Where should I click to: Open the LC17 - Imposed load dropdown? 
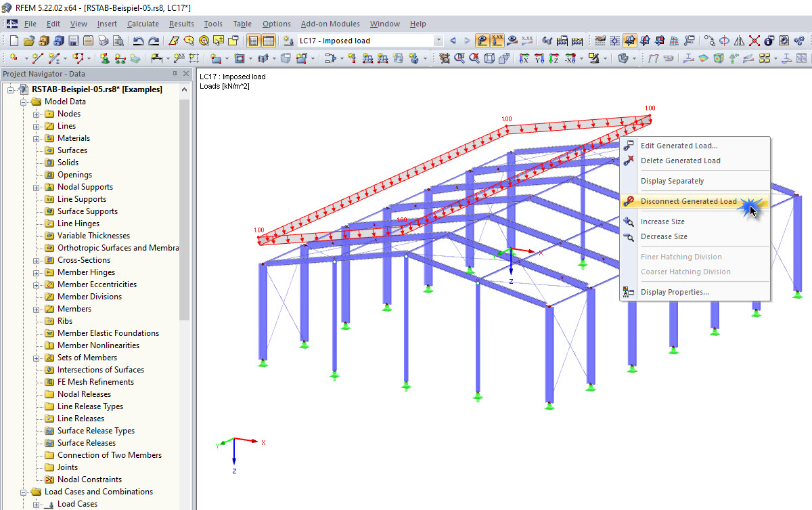[438, 40]
